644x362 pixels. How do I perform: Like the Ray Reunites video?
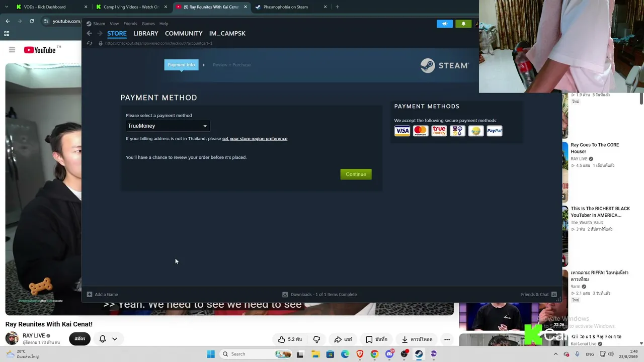(290, 339)
